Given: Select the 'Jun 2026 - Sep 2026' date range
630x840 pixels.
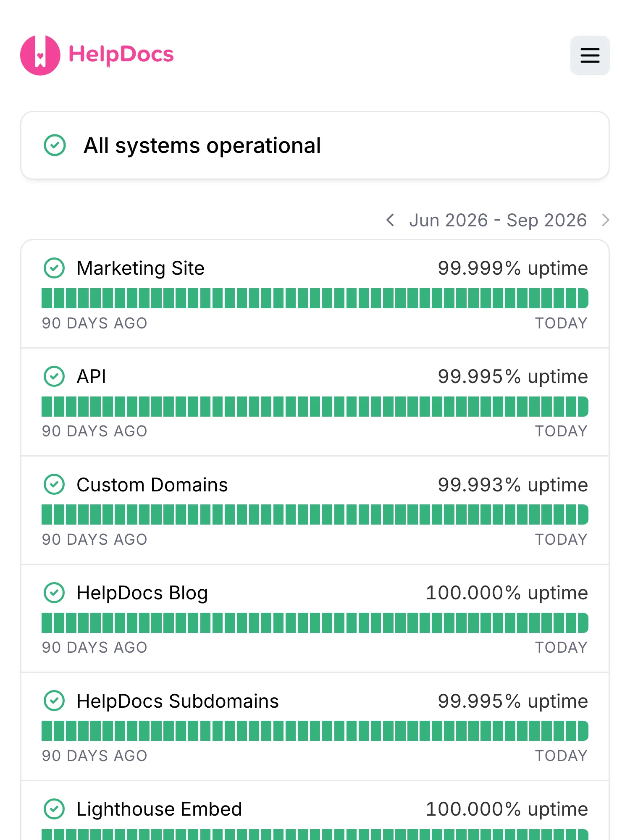Looking at the screenshot, I should coord(498,220).
